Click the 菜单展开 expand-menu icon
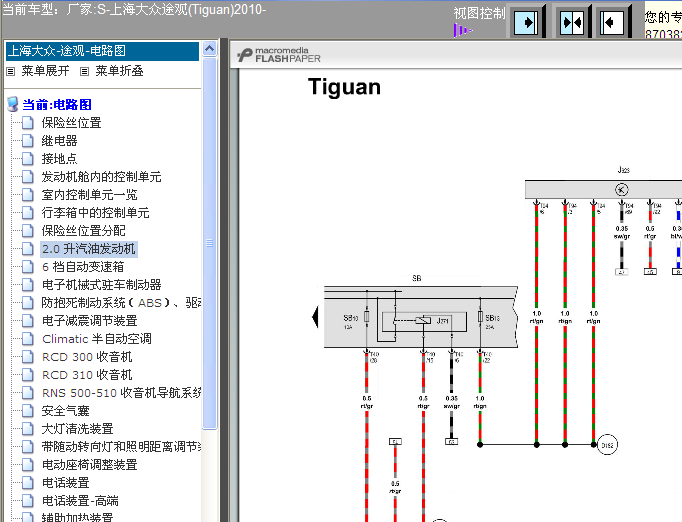The height and width of the screenshot is (522, 682). point(10,71)
